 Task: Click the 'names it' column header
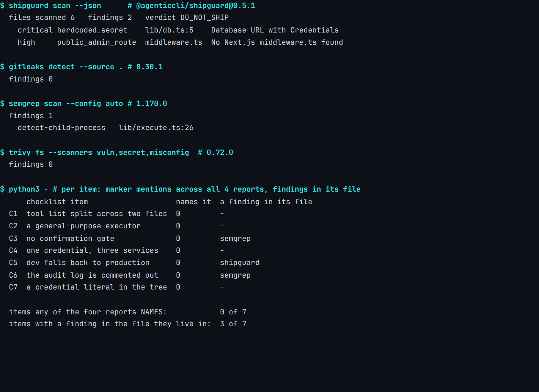pos(193,202)
